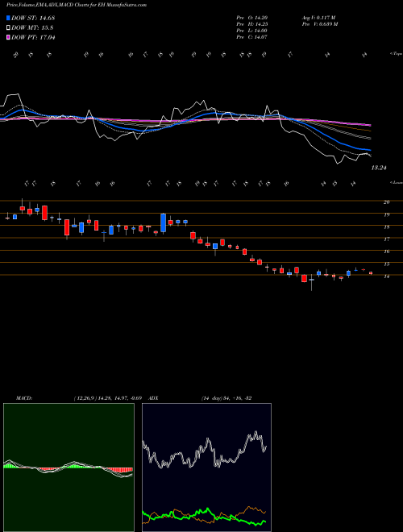Click the magenta DOW PT legend swatch
Viewport: 403px width, 532px height.
8,37
